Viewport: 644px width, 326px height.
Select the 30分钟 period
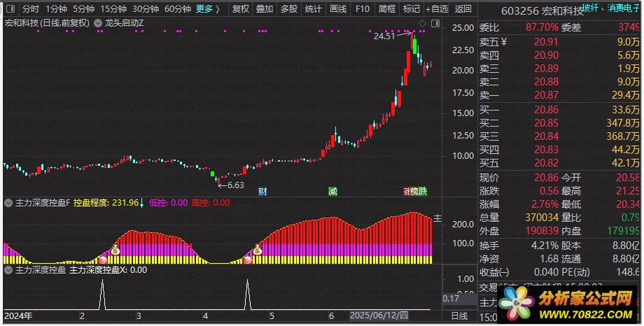coord(146,8)
